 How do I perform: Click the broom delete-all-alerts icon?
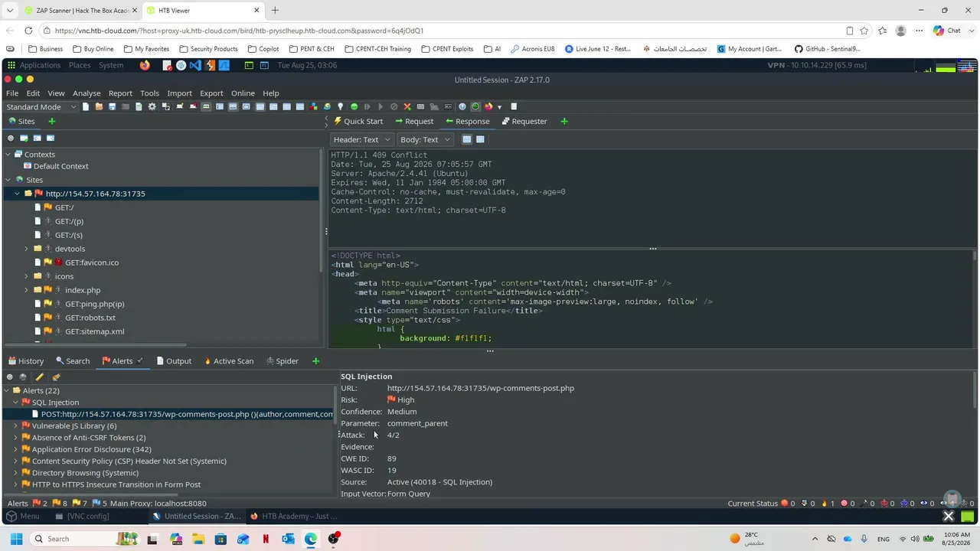click(x=56, y=377)
